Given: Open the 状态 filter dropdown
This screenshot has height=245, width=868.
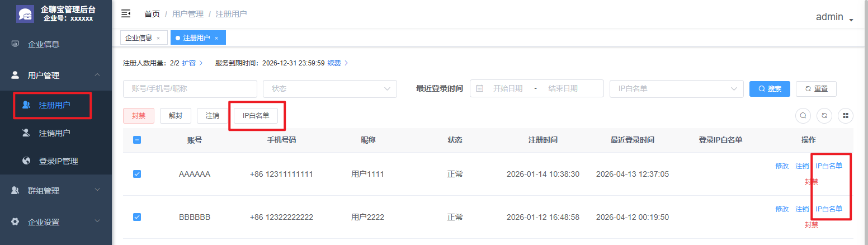Looking at the screenshot, I should coord(329,89).
